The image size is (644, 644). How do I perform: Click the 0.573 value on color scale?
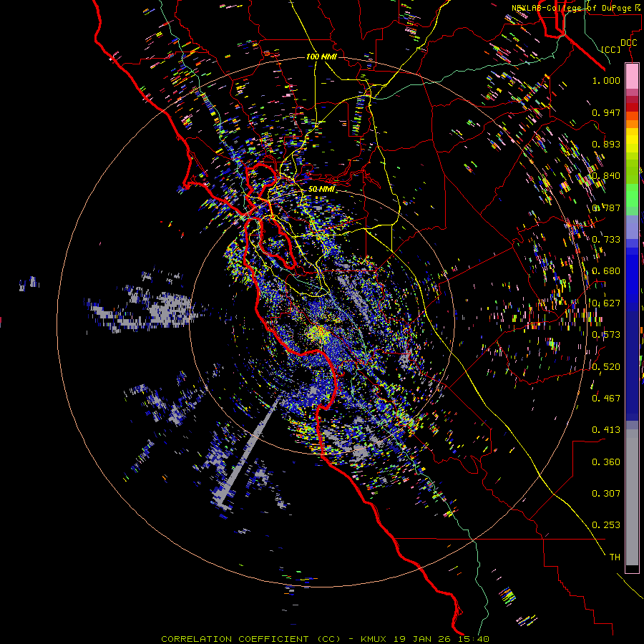[606, 335]
